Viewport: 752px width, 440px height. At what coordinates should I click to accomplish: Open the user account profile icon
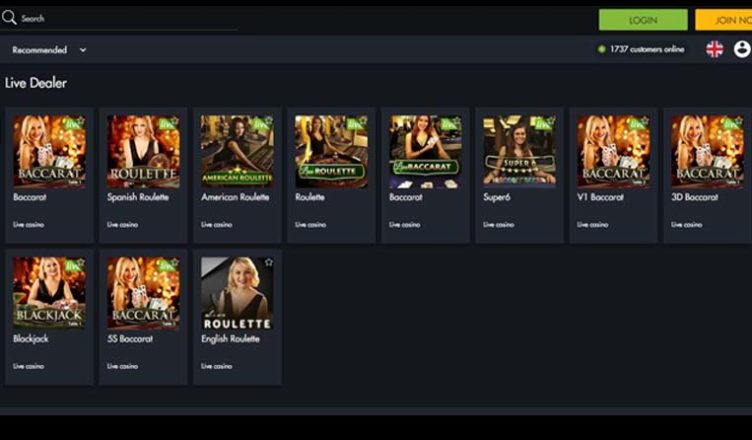click(x=741, y=49)
